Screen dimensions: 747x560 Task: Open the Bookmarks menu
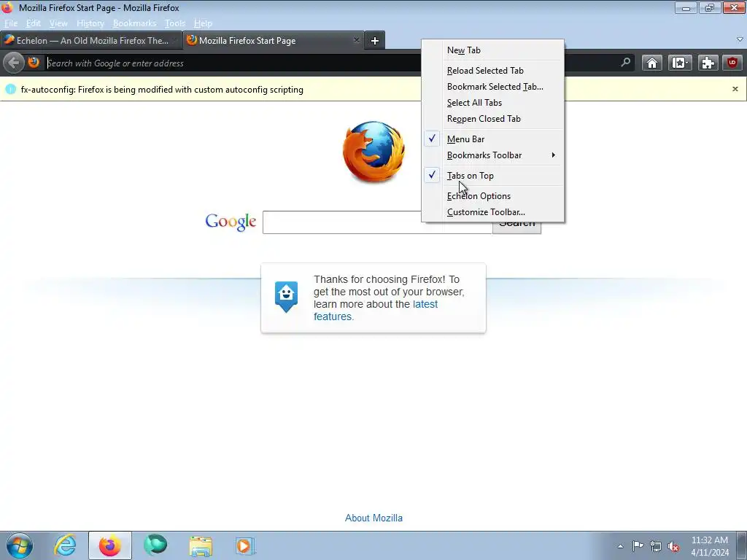(x=134, y=23)
